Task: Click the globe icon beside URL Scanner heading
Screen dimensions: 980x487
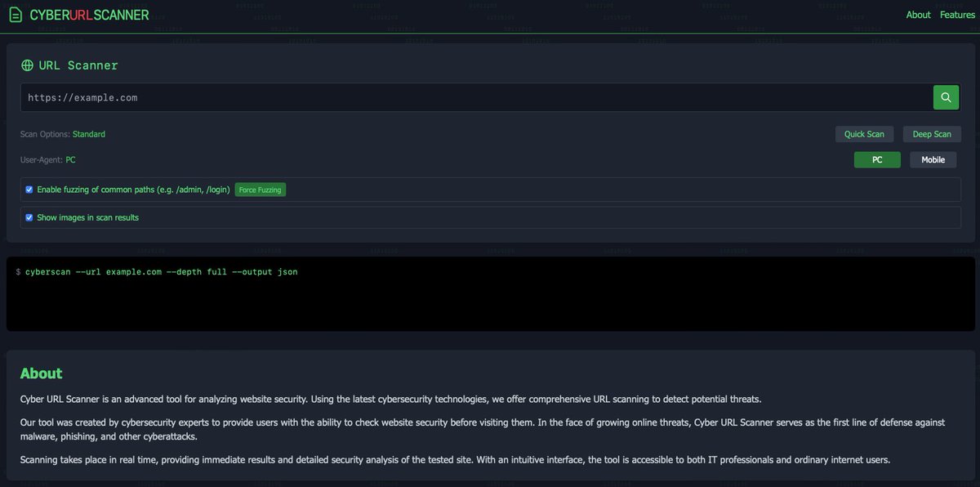Action: tap(27, 65)
